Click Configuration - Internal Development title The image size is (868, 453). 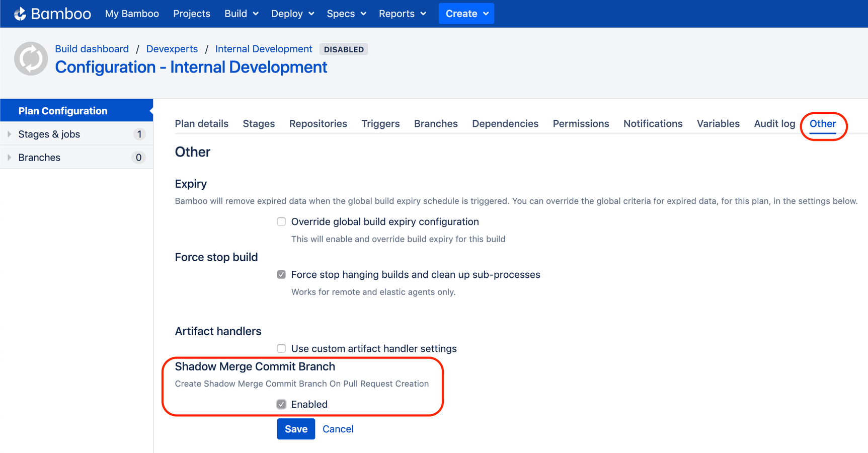191,67
